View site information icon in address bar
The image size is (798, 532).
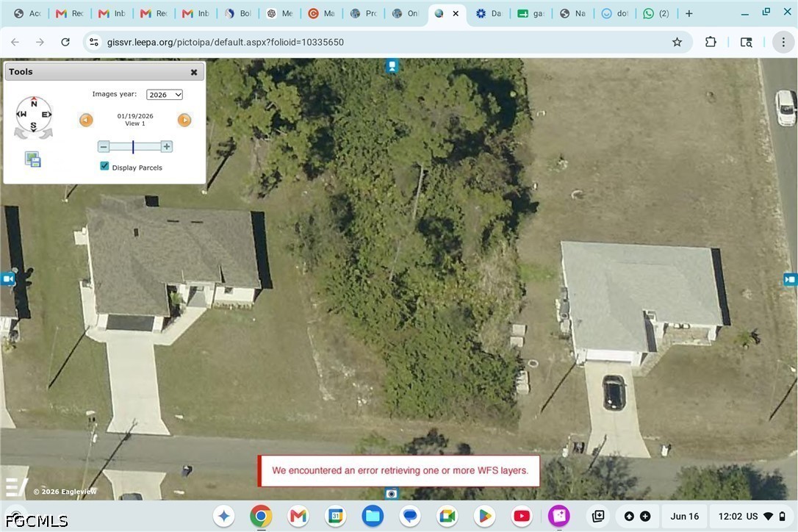tap(94, 43)
